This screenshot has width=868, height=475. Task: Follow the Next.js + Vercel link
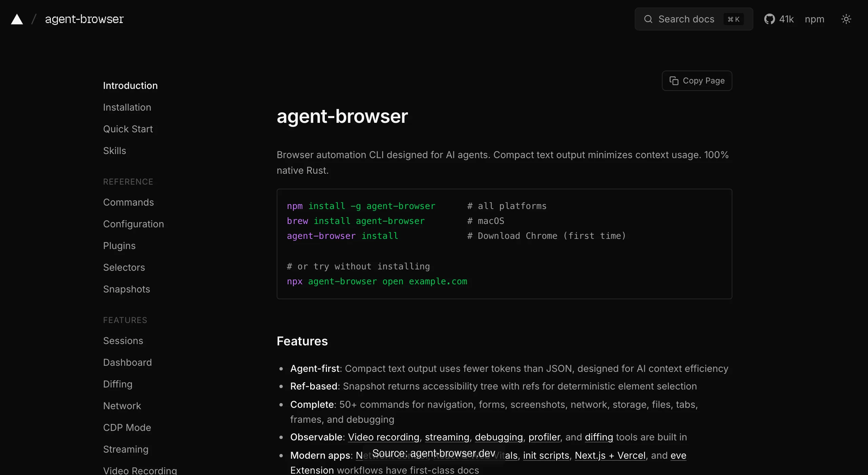tap(610, 455)
